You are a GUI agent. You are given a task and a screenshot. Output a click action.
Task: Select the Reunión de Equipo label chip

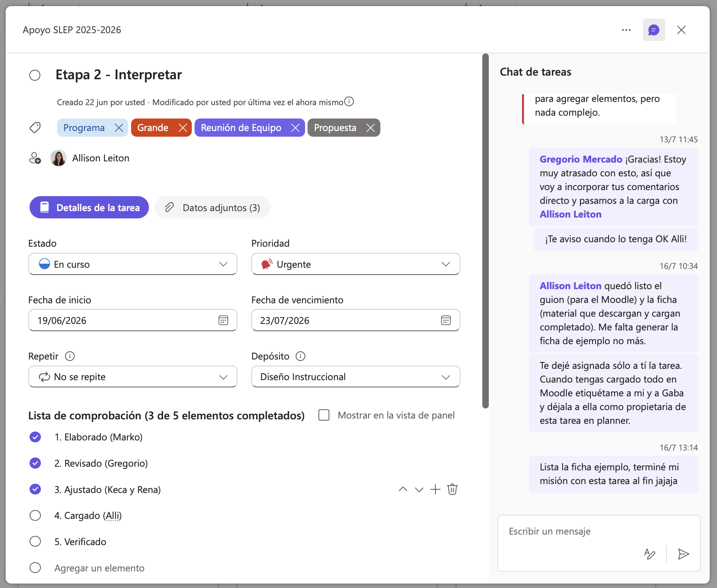pos(241,128)
